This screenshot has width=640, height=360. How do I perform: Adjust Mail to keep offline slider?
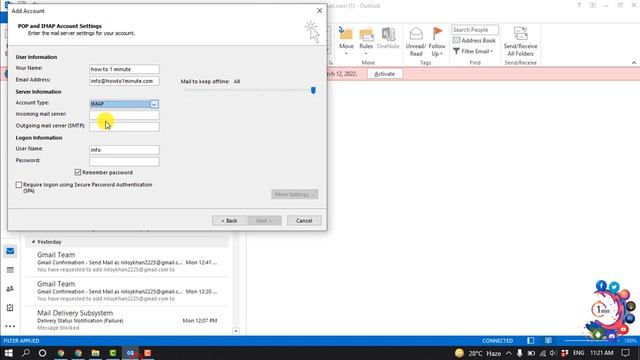tap(313, 90)
